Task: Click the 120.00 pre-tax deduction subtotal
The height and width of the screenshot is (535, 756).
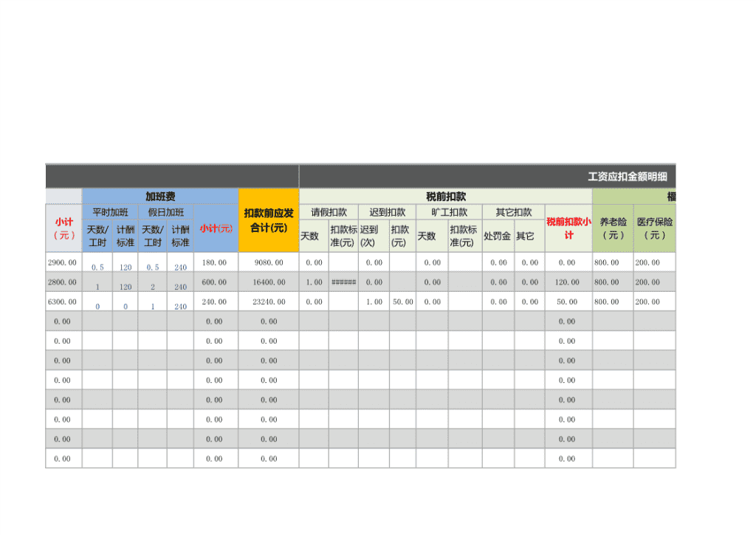Action: 568,282
